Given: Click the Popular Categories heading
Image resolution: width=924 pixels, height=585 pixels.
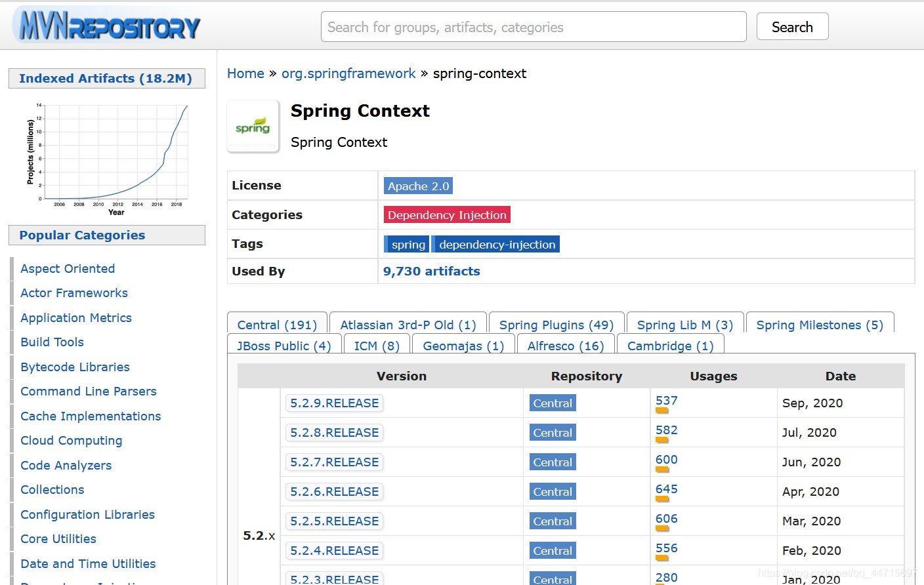Looking at the screenshot, I should [x=106, y=235].
